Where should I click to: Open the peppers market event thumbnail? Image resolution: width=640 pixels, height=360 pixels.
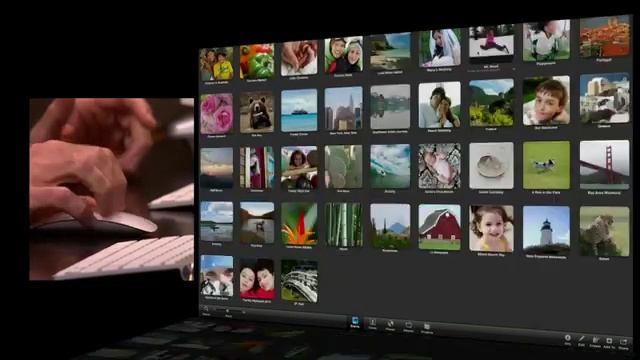pos(257,61)
